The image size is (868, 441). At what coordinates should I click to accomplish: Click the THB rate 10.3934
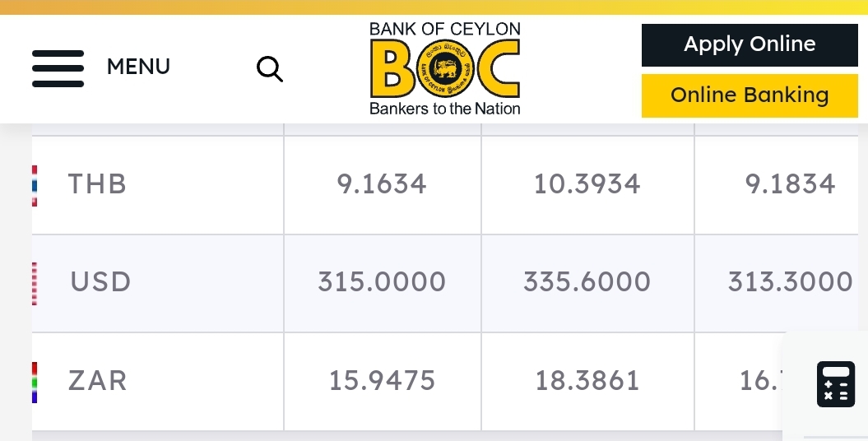coord(587,183)
